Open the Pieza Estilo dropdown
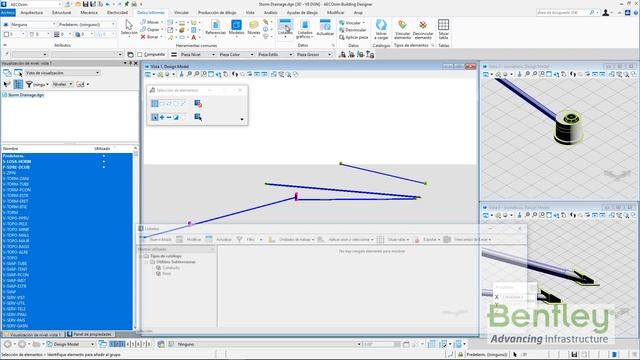 [x=275, y=54]
